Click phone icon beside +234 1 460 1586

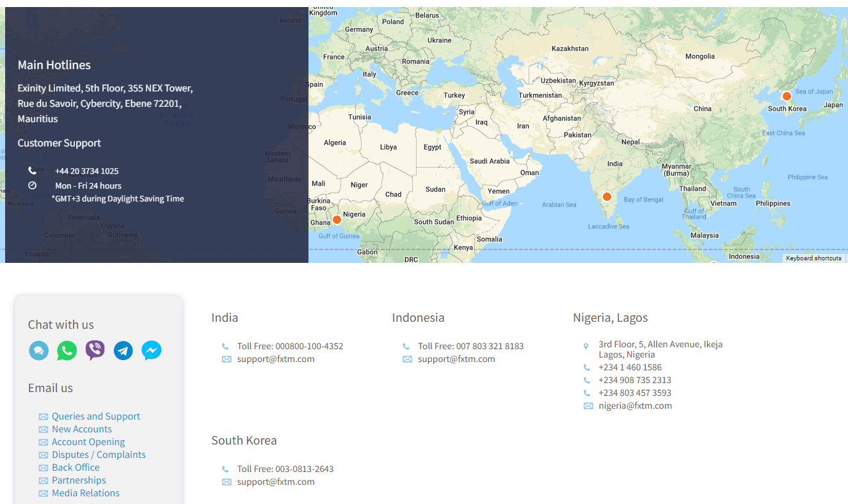click(587, 368)
